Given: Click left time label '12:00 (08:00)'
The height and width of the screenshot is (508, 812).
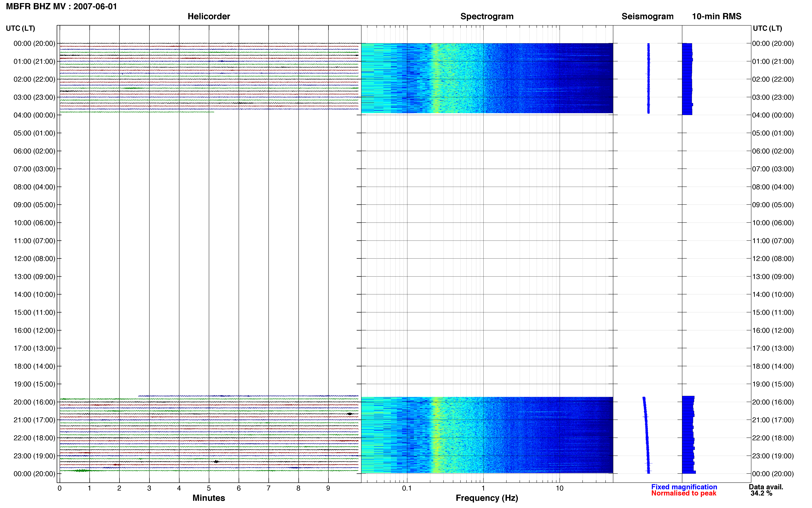Looking at the screenshot, I should pos(34,259).
